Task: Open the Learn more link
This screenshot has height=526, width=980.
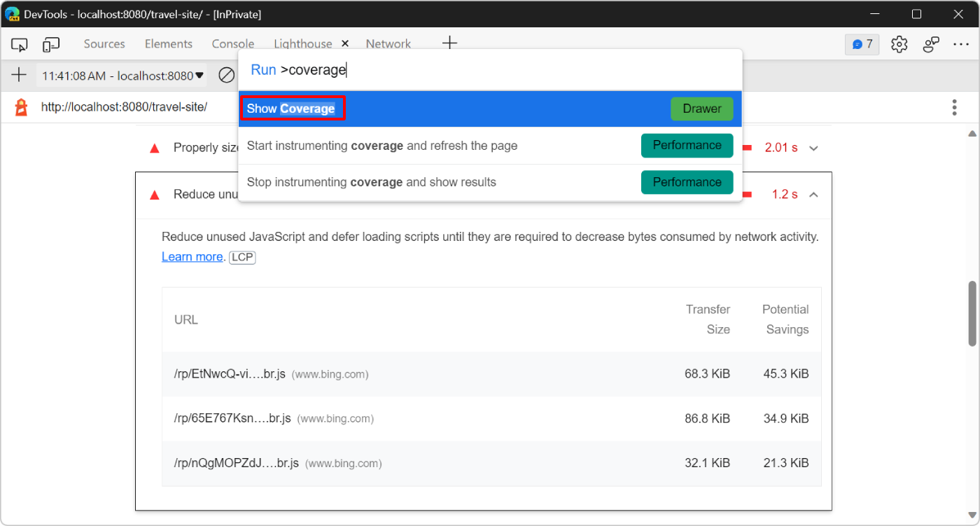Action: tap(192, 256)
